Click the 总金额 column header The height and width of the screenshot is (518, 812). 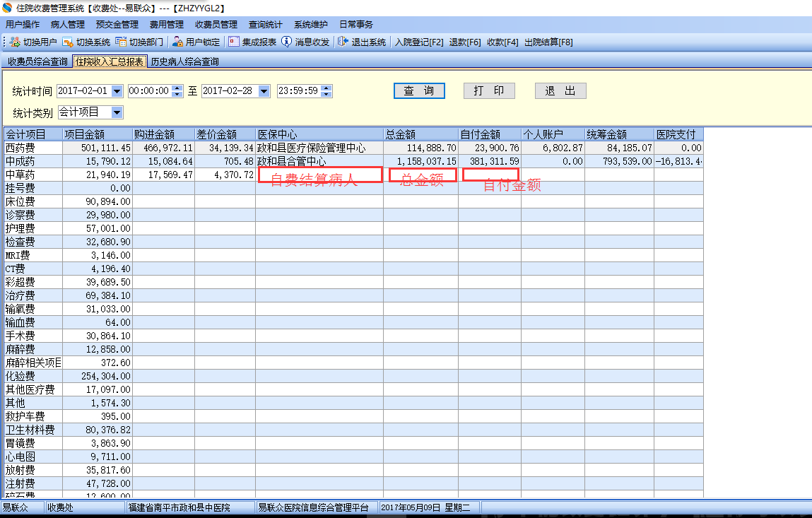point(421,134)
